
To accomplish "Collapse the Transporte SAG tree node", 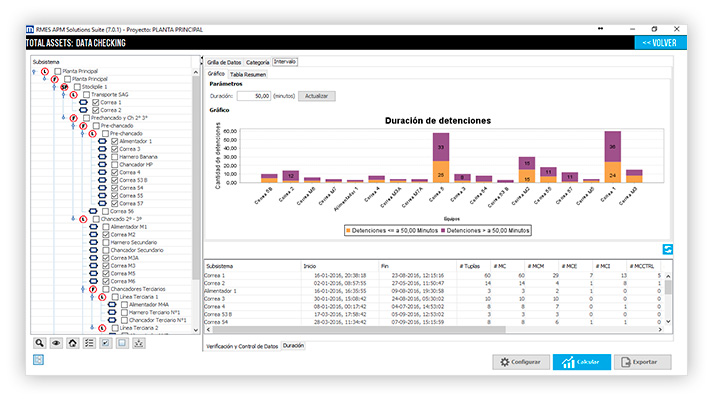I will pyautogui.click(x=63, y=94).
